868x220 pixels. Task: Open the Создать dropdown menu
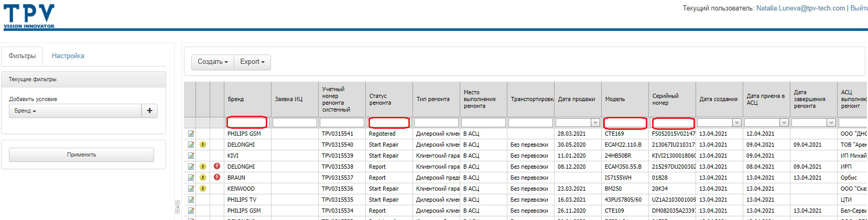pyautogui.click(x=213, y=62)
